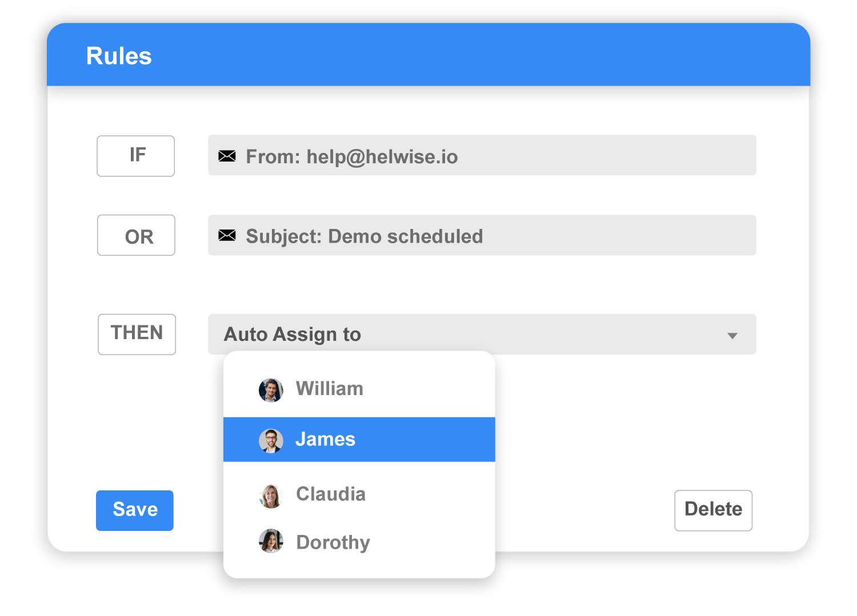
Task: Click Claudia's profile avatar
Action: tap(271, 496)
